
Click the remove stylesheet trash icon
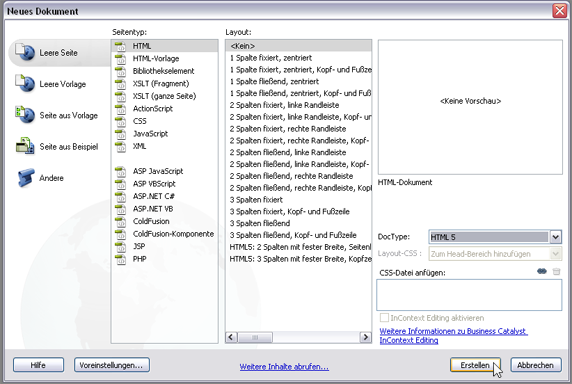tap(556, 271)
